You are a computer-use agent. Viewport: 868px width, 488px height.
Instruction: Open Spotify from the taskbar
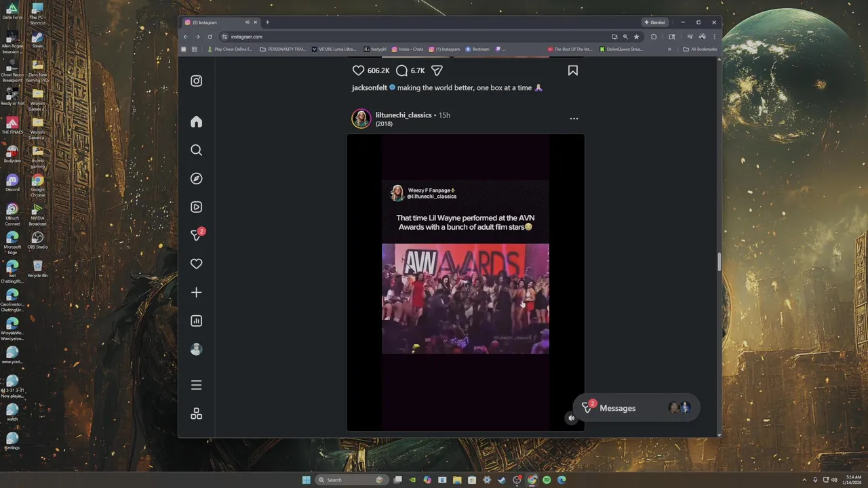pyautogui.click(x=547, y=480)
